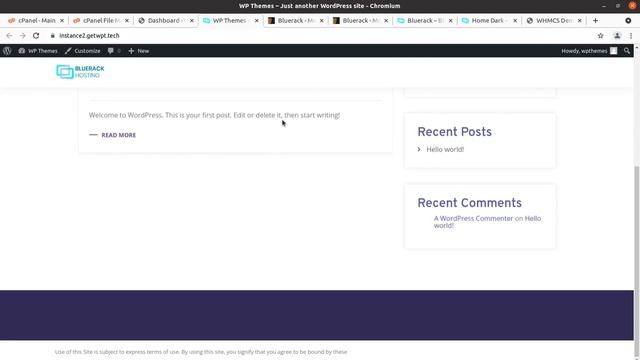Bookmark this page with the star
This screenshot has height=360, width=640.
(x=600, y=36)
